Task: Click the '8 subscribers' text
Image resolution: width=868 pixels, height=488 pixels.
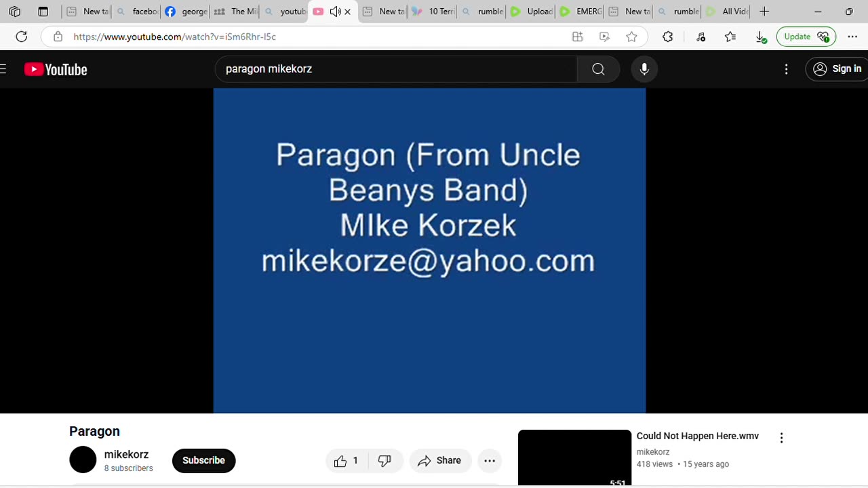Action: coord(128,468)
